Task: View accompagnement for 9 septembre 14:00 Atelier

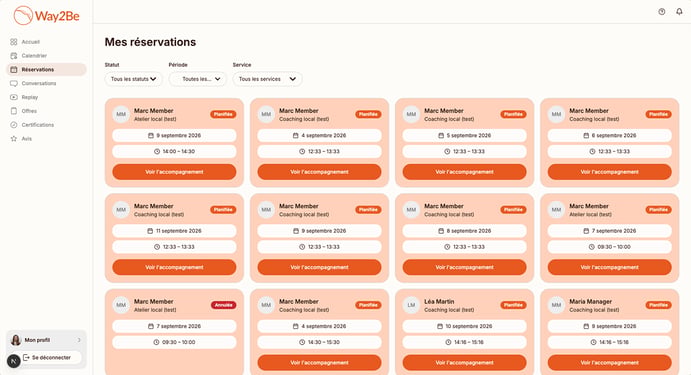Action: pyautogui.click(x=174, y=172)
